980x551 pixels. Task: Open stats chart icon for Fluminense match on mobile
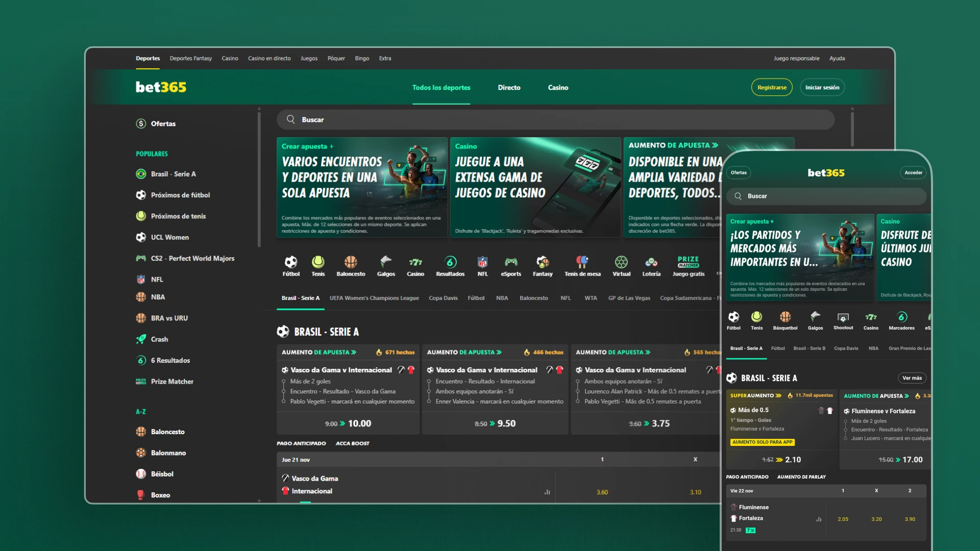(x=819, y=519)
